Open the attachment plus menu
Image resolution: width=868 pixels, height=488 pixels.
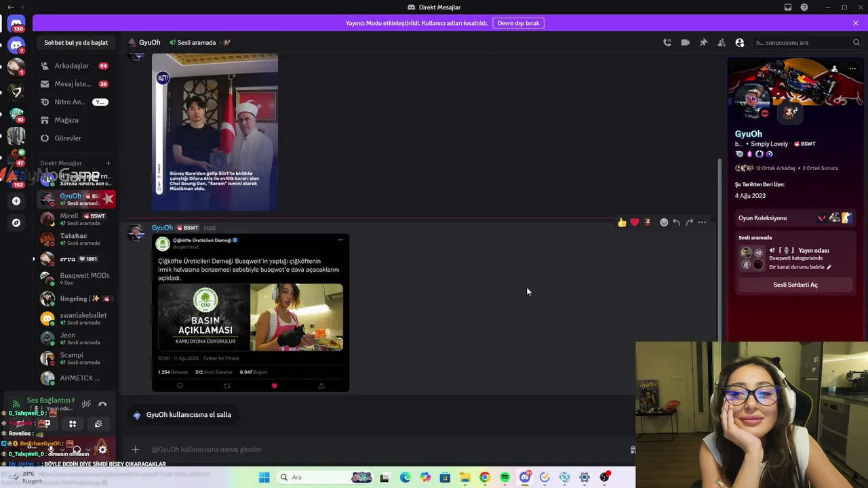point(136,449)
